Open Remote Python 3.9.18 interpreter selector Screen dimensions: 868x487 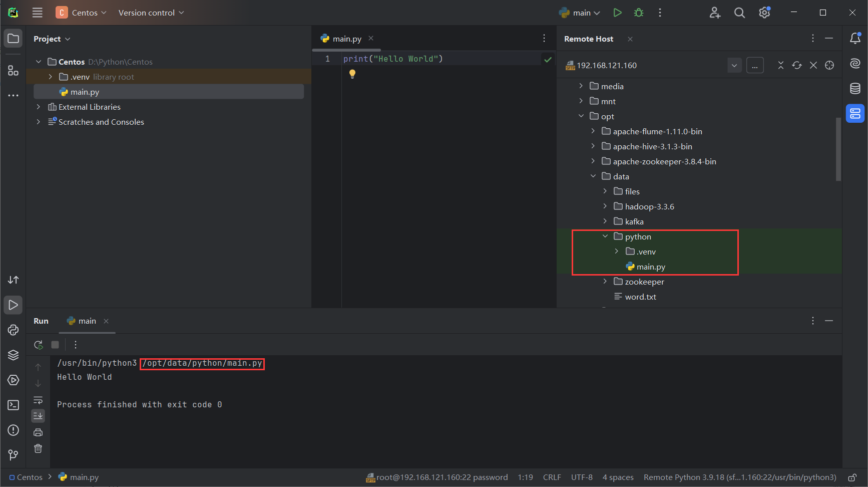click(x=740, y=477)
